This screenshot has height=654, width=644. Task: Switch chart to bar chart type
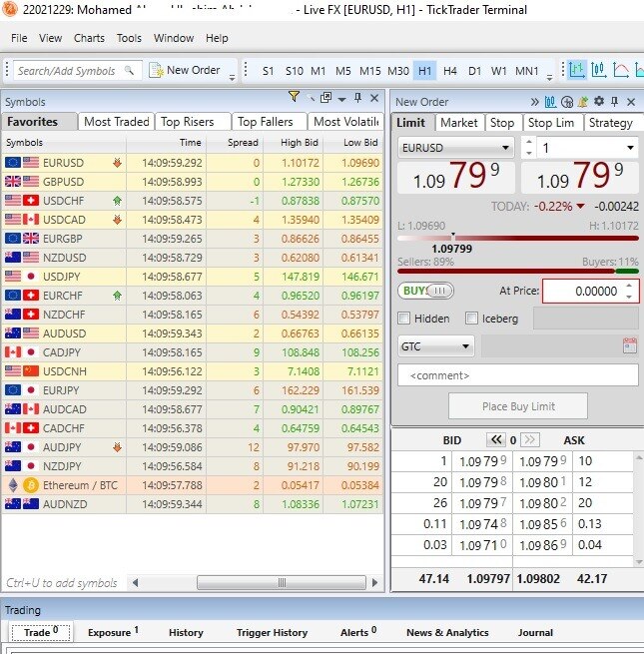tap(577, 70)
